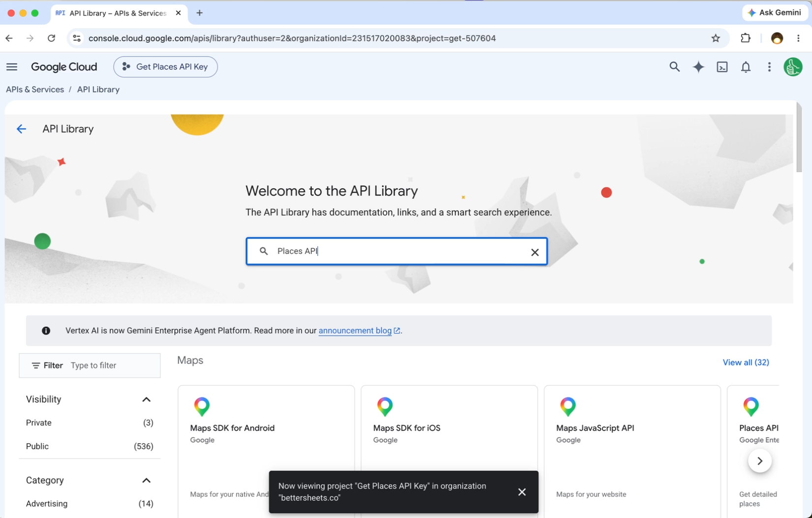Open the Maps SDK for Android card
Screen dimensions: 812x518
click(x=266, y=451)
